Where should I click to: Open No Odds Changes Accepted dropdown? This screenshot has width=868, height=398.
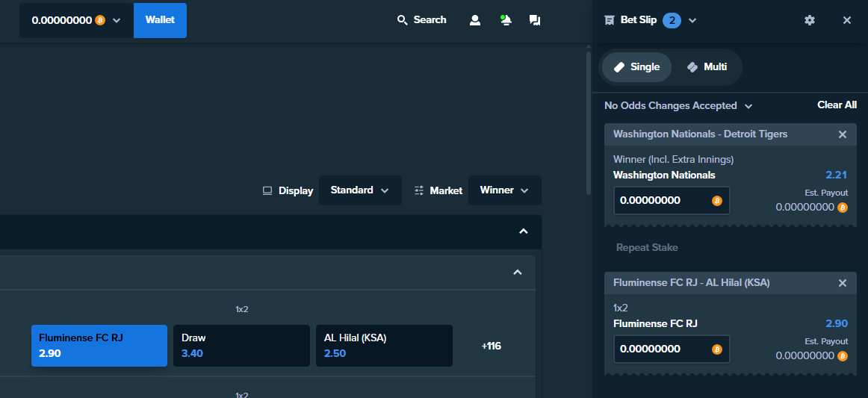(x=678, y=105)
